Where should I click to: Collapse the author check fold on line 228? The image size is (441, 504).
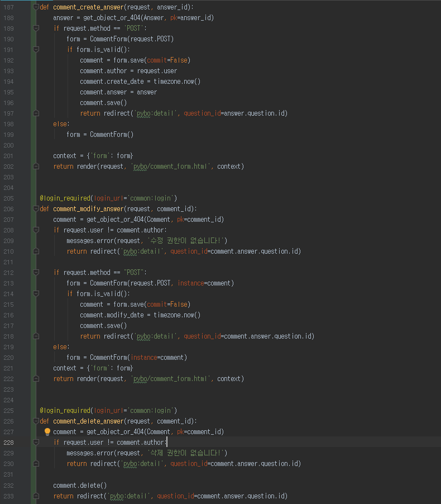coord(36,443)
